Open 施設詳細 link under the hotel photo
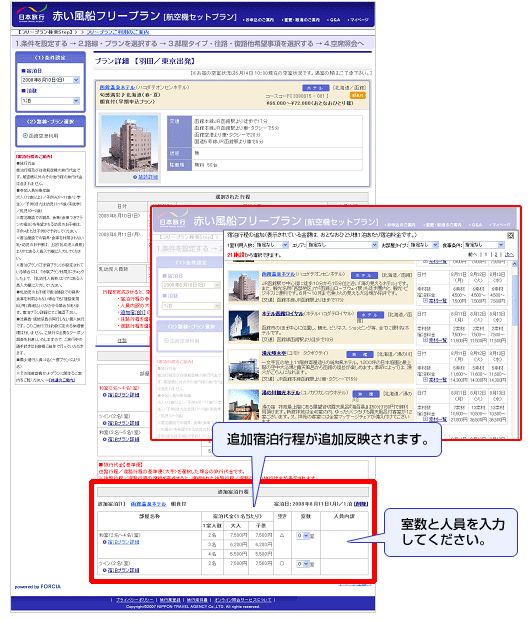 coord(148,177)
